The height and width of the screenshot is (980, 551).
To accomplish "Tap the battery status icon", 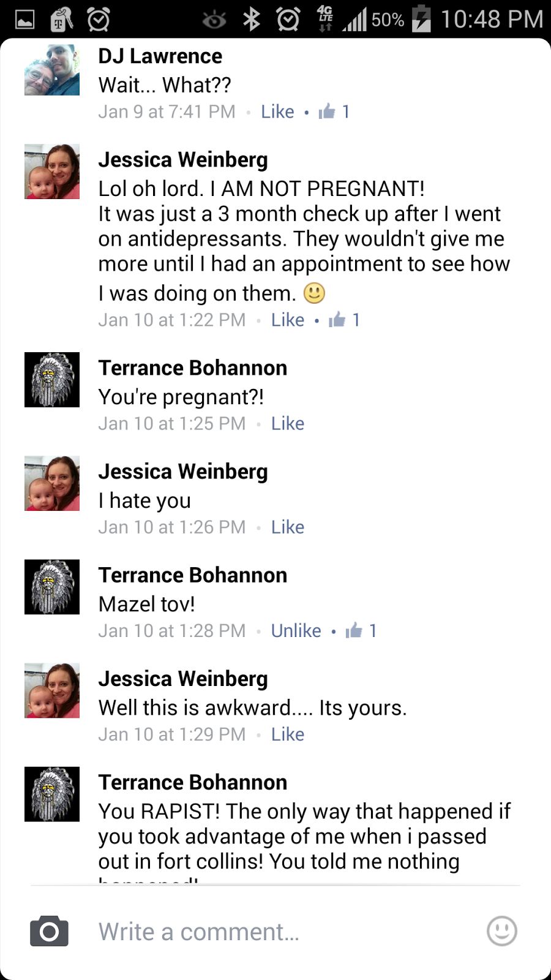I will pos(421,19).
